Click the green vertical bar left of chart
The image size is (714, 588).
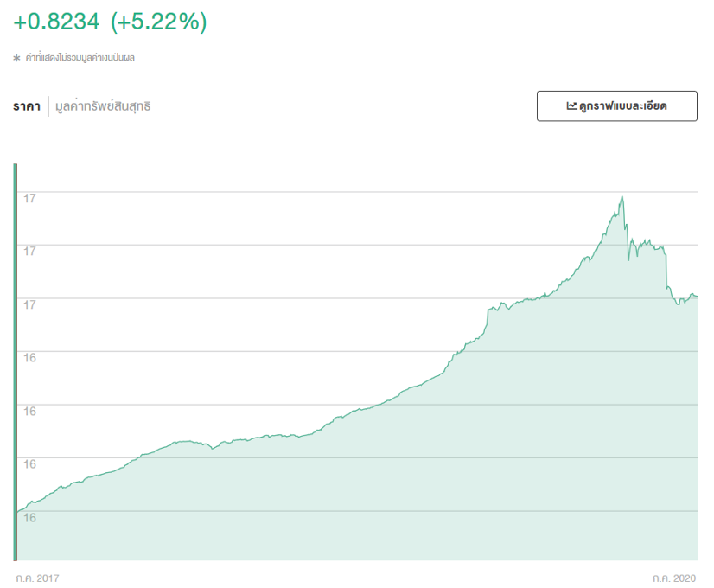[x=15, y=361]
